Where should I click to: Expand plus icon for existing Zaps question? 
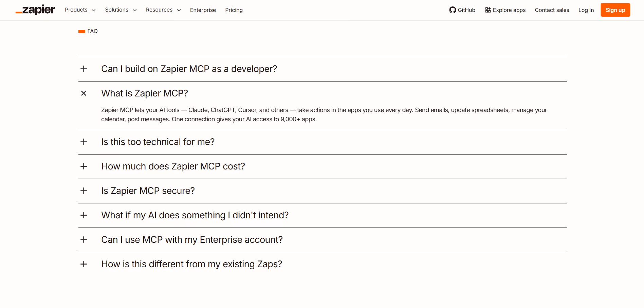point(84,264)
